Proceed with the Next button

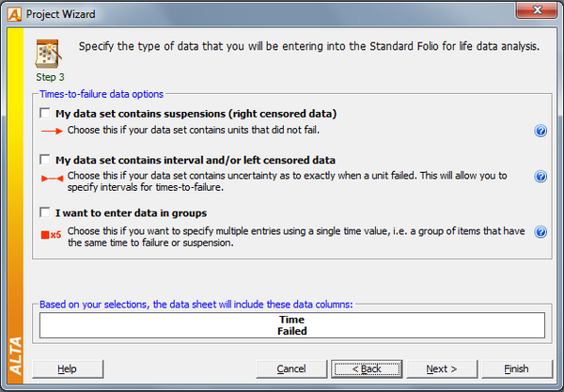[441, 368]
